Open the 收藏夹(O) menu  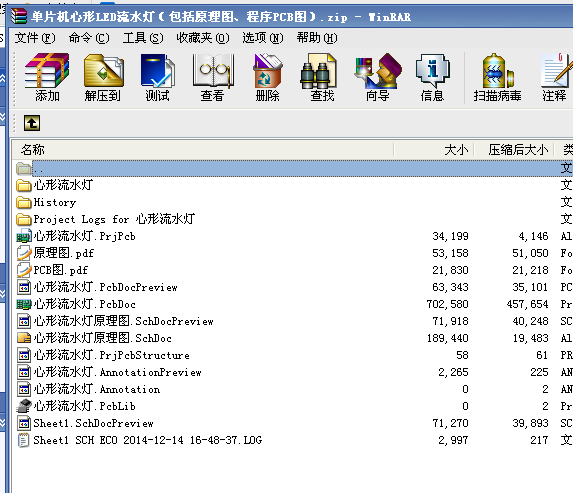(x=203, y=38)
